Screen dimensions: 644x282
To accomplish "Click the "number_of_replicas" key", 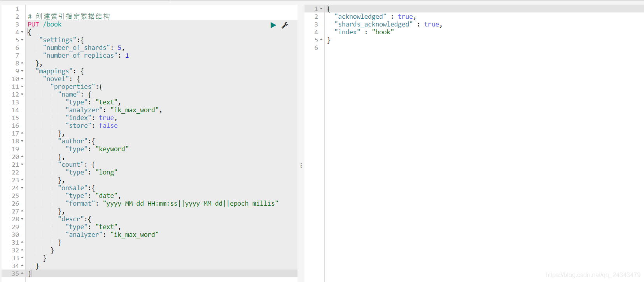I will pos(80,55).
